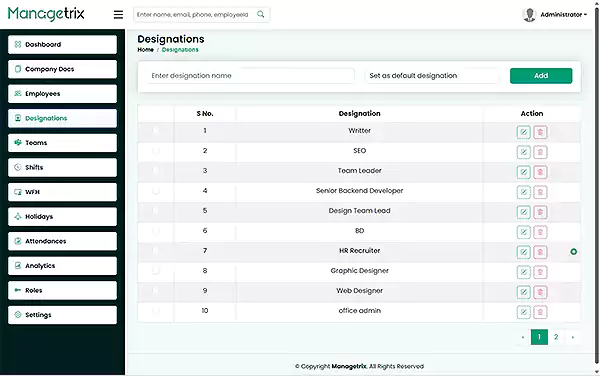Delete the BD designation
This screenshot has width=600, height=376.
point(540,232)
